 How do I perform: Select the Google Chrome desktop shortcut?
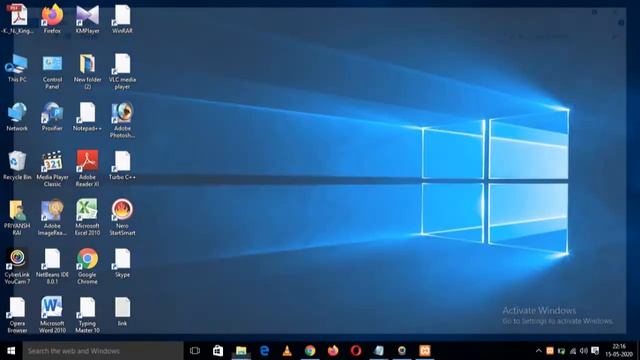point(87,266)
